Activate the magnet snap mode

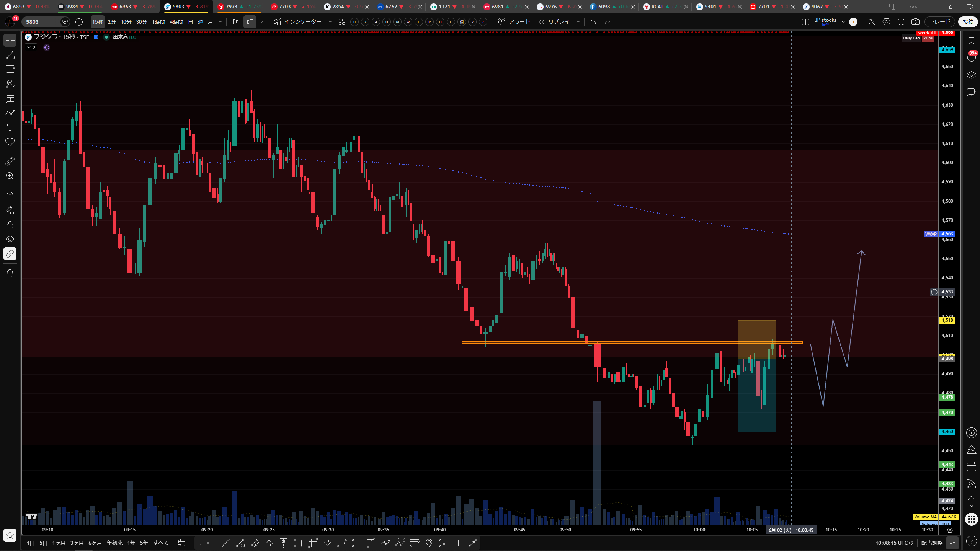coord(10,196)
